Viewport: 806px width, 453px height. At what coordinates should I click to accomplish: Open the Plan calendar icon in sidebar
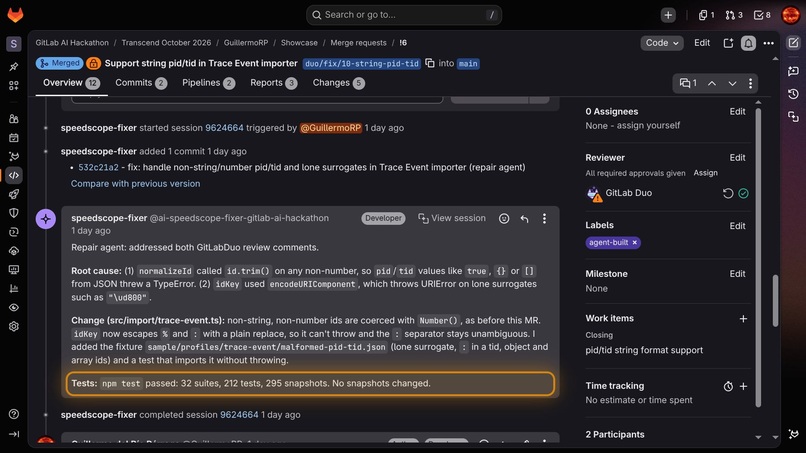pos(14,137)
